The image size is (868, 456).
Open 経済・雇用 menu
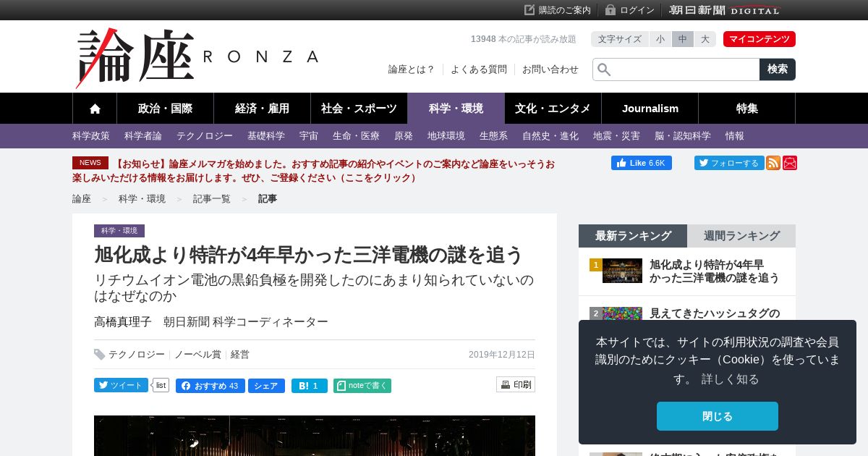click(262, 109)
